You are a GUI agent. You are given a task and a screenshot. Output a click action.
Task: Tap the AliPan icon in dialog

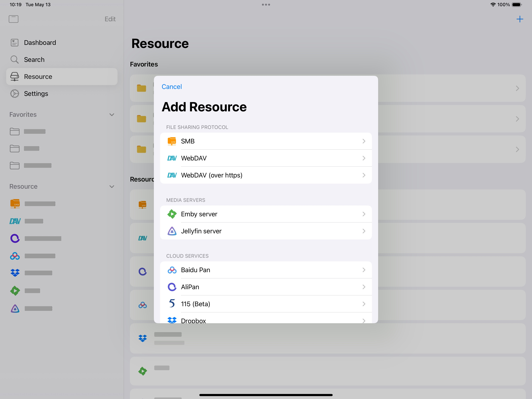(x=172, y=287)
